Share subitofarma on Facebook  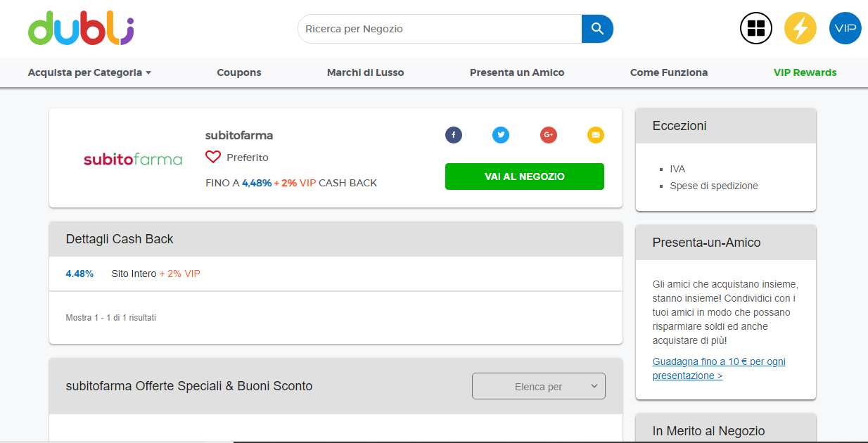pyautogui.click(x=454, y=135)
